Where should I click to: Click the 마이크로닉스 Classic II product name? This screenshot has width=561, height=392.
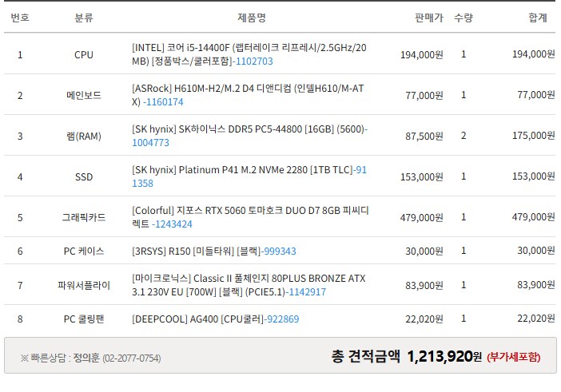point(249,285)
